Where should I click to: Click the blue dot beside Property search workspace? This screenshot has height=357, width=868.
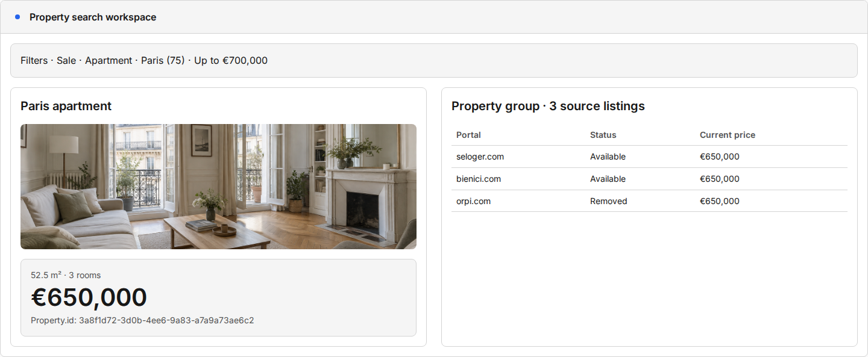pos(17,17)
